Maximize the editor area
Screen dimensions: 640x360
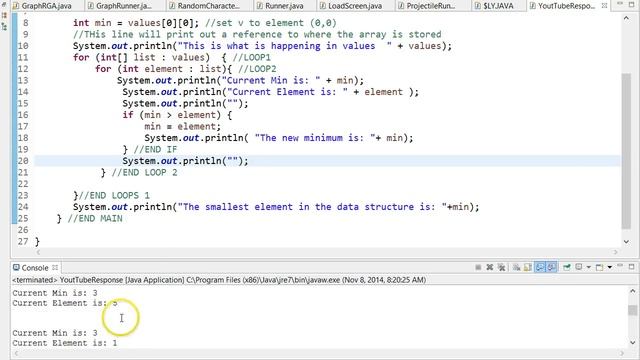pos(631,4)
